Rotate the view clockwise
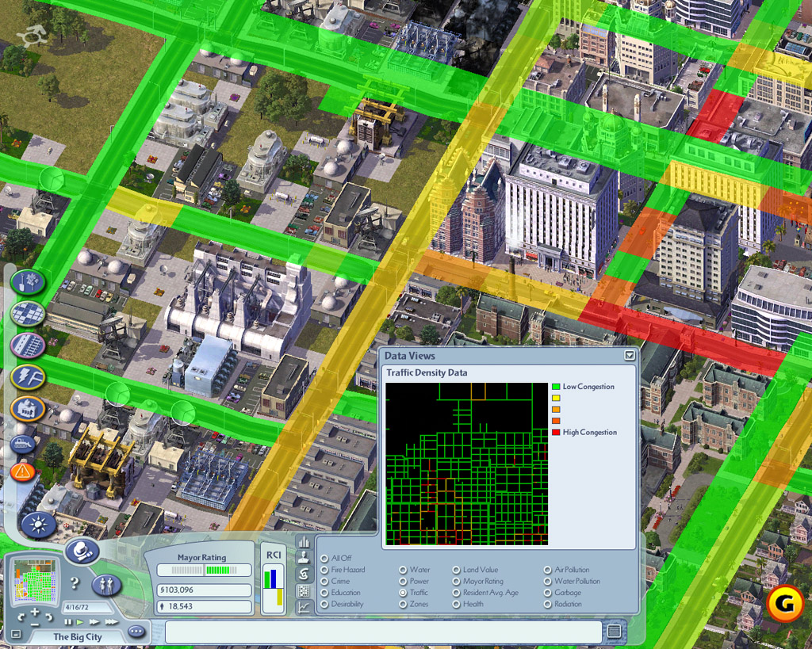The height and width of the screenshot is (649, 812). click(48, 617)
